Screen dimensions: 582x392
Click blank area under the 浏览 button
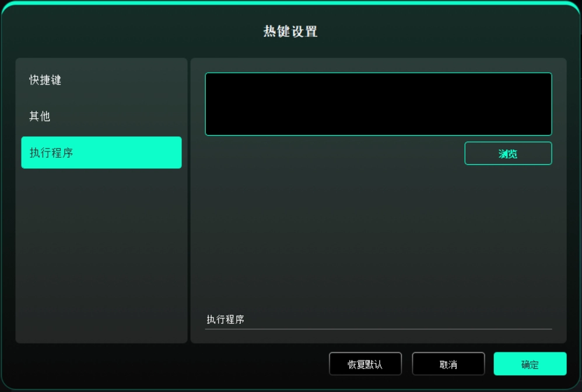pyautogui.click(x=378, y=237)
